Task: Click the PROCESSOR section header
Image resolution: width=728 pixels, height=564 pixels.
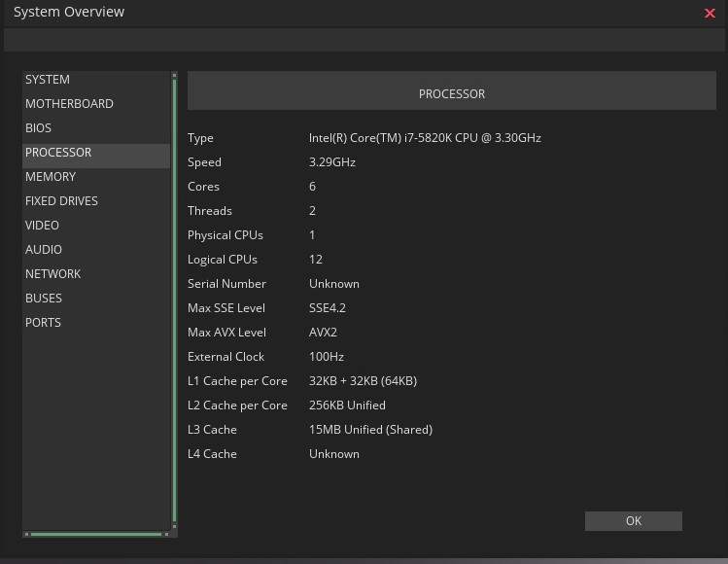Action: 452,90
